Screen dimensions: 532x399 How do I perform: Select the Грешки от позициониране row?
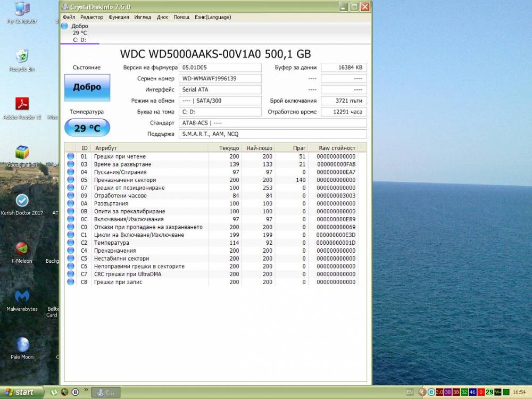[212, 188]
